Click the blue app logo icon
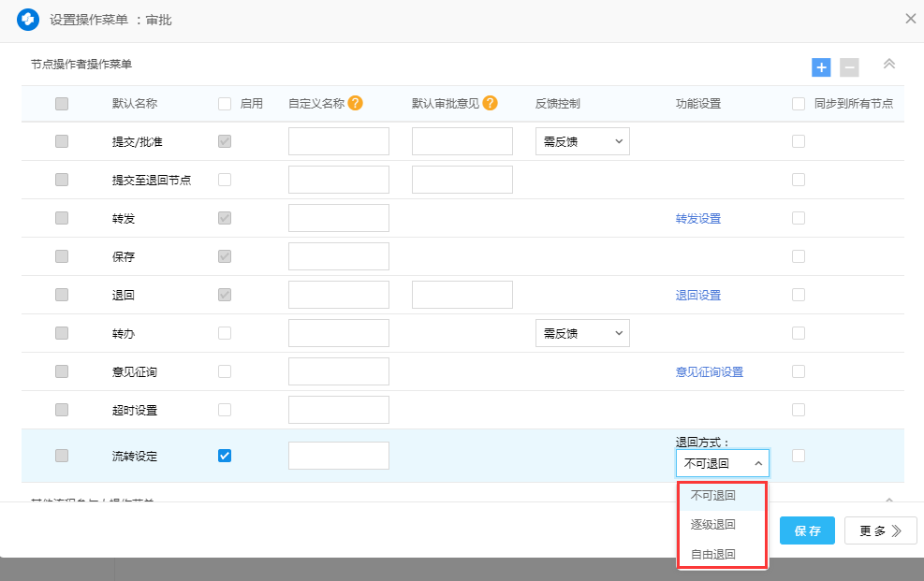 pyautogui.click(x=28, y=19)
